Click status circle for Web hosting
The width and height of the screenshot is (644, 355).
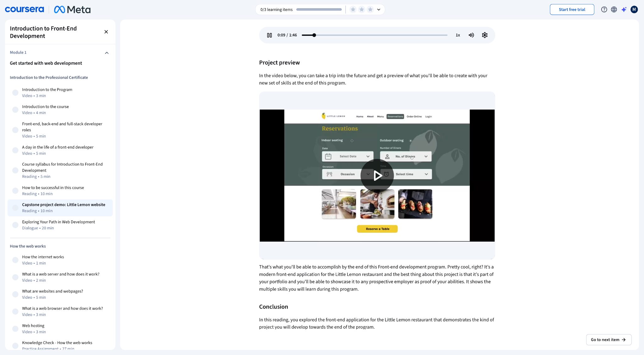[15, 329]
